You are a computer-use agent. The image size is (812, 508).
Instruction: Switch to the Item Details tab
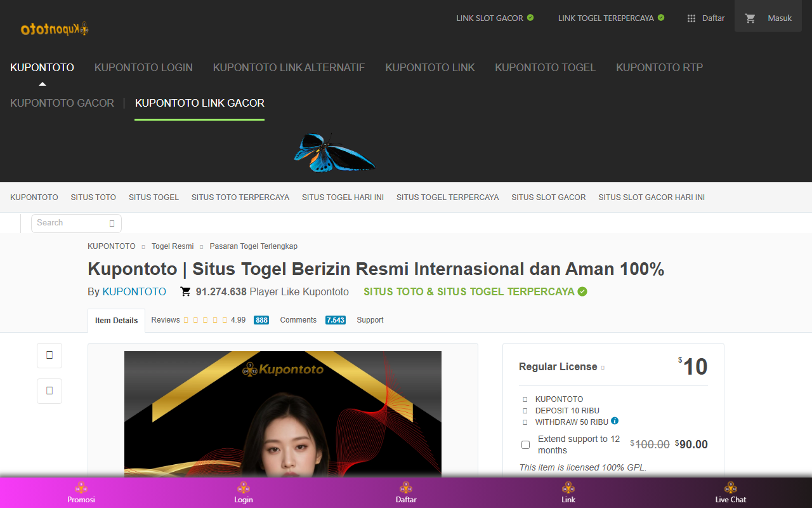pos(116,321)
